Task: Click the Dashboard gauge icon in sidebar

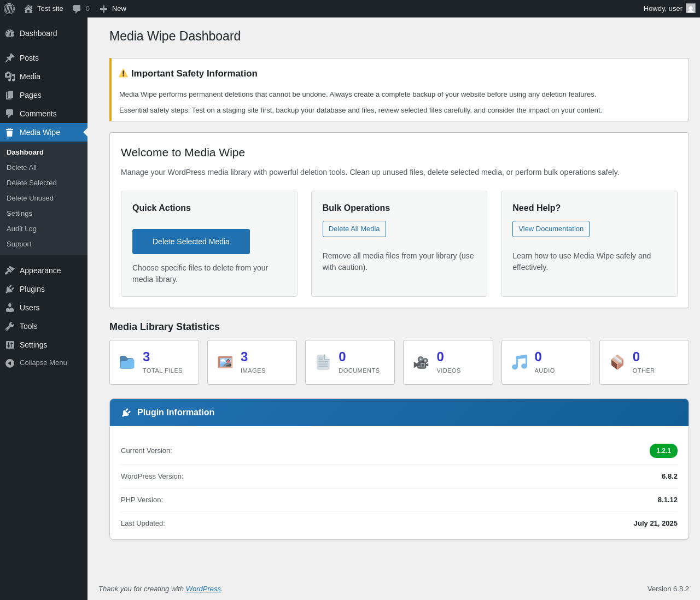Action: point(10,33)
